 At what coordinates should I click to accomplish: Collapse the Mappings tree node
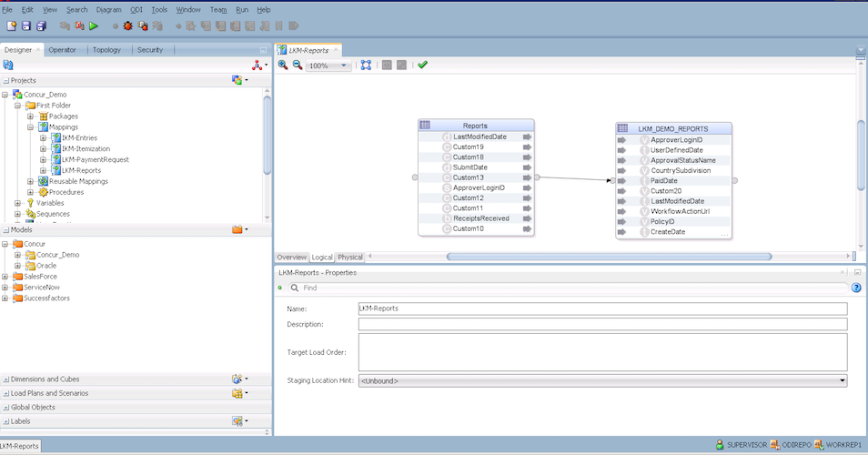point(30,126)
